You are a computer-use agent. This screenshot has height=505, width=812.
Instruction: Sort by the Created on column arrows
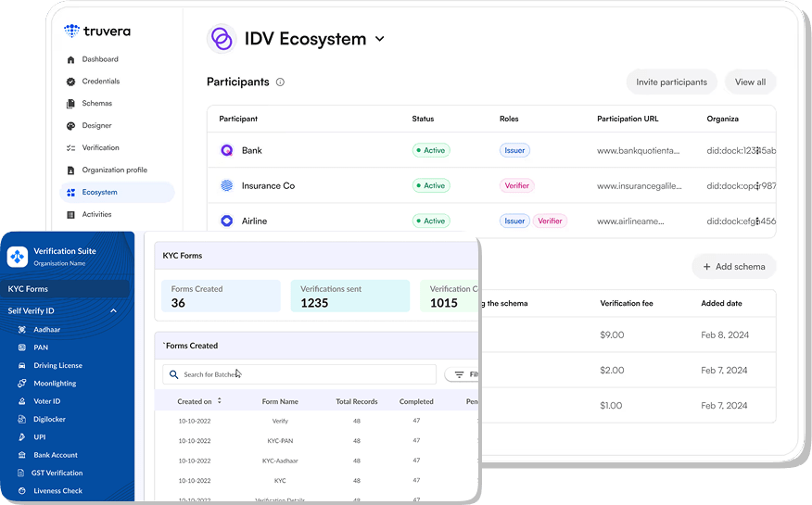coord(220,401)
